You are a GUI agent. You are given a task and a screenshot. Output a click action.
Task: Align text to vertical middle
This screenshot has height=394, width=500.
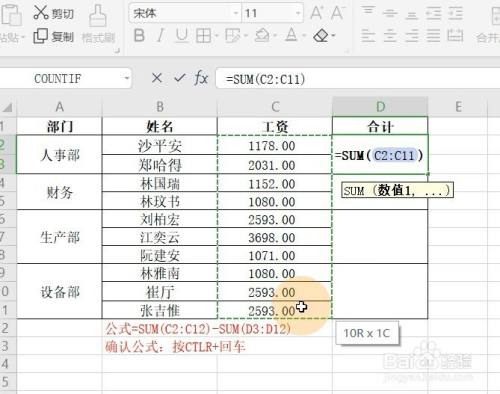[390, 13]
